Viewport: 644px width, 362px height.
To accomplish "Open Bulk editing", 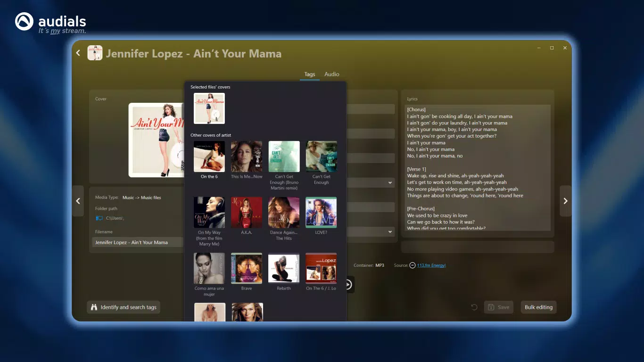I will tap(538, 307).
